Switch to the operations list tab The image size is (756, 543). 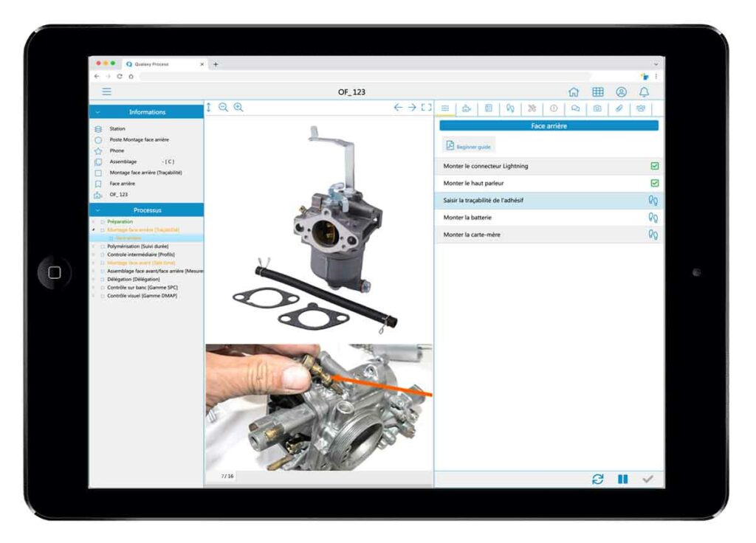445,108
